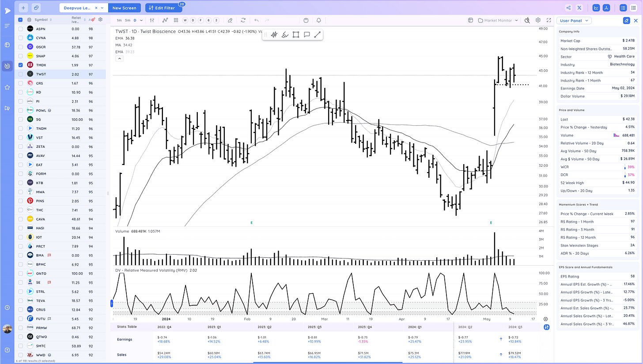This screenshot has height=364, width=643.
Task: Open the Deepvue Le... screen dropdown arrow
Action: (102, 8)
